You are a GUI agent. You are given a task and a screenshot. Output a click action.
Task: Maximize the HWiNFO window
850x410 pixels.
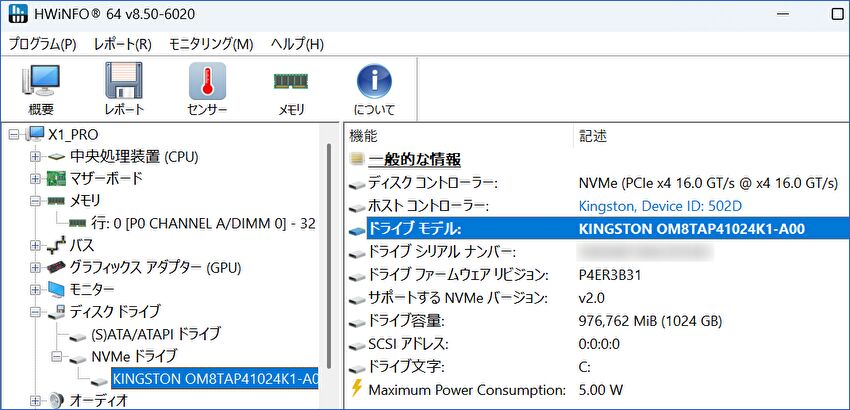[x=839, y=15]
